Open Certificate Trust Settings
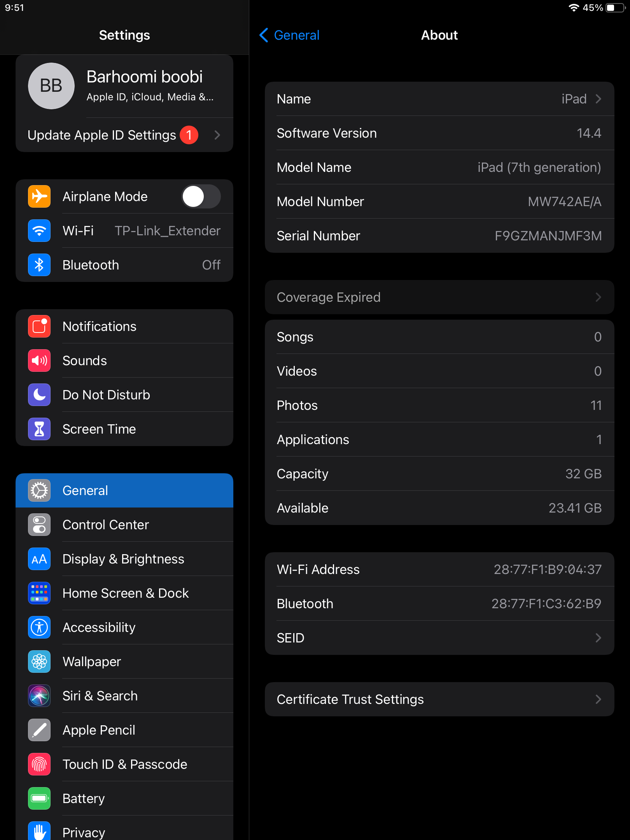 439,699
